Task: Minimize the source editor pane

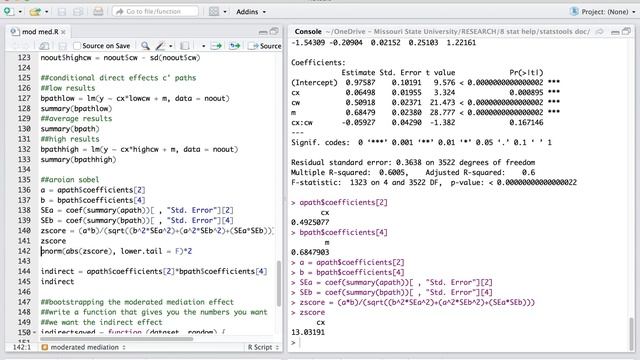Action: pos(263,32)
